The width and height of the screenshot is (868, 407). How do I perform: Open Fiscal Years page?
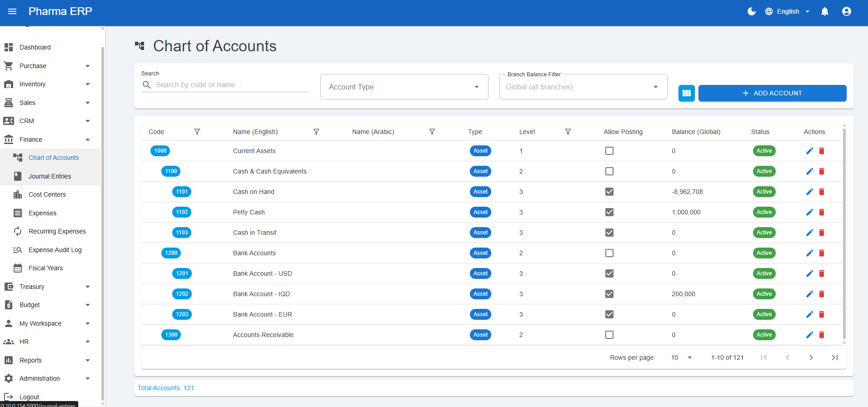(50, 268)
